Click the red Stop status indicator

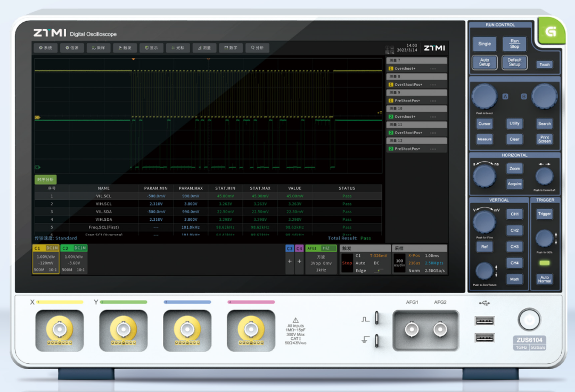click(x=347, y=263)
